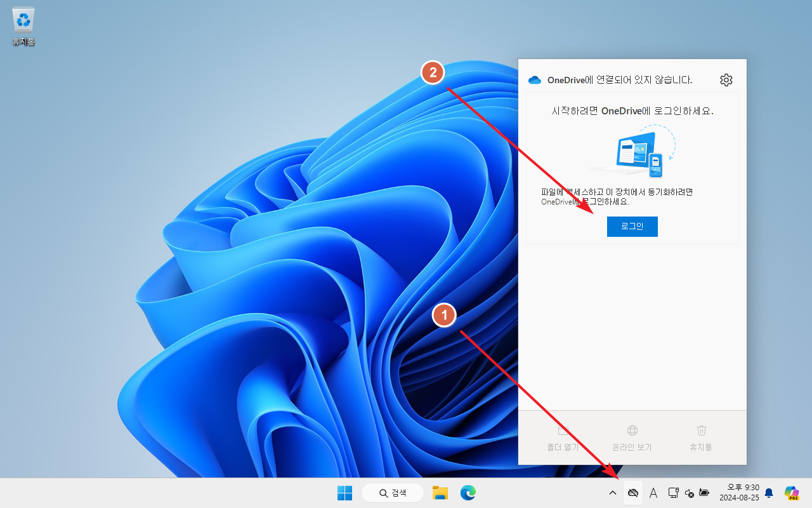Open File Explorer from the taskbar
Image resolution: width=812 pixels, height=508 pixels.
click(440, 493)
